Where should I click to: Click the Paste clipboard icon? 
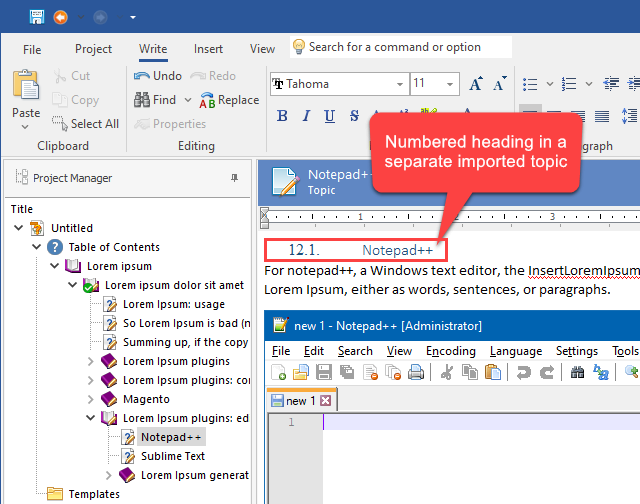pos(26,85)
